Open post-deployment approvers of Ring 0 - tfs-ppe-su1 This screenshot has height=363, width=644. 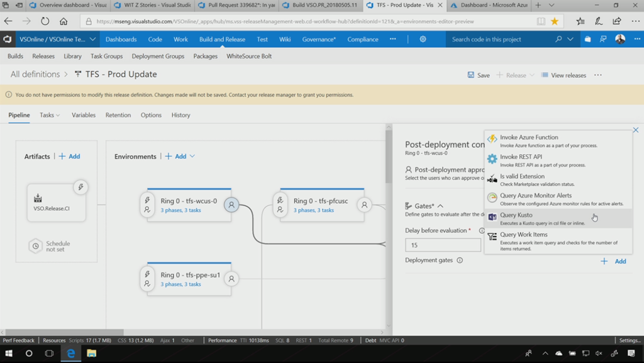coord(231,279)
